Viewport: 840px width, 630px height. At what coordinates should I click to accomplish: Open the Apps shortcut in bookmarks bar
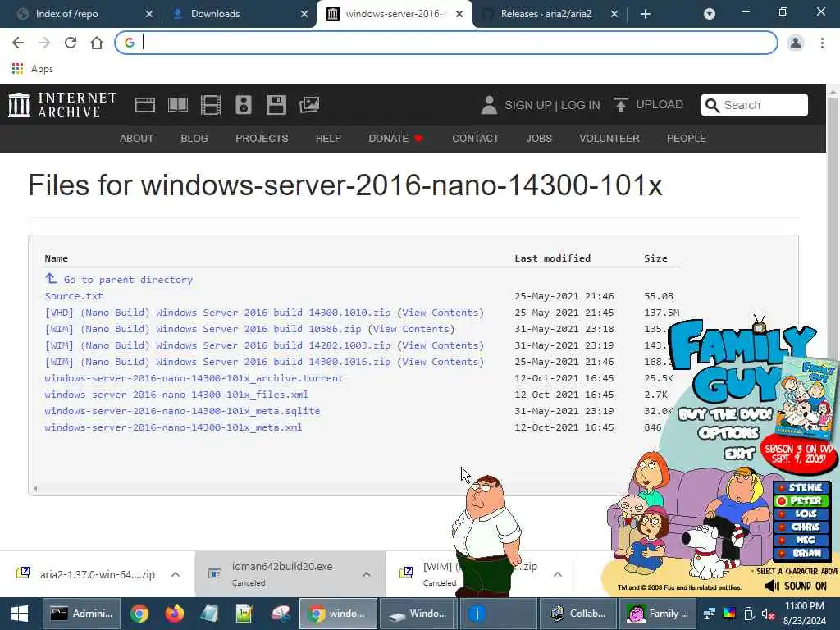point(32,69)
